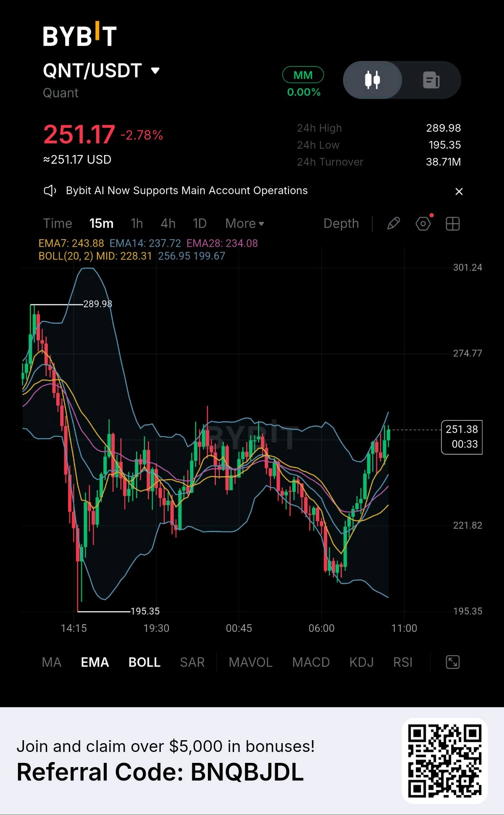This screenshot has width=504, height=815.
Task: Tap the 251.38 countdown price label
Action: (x=462, y=437)
